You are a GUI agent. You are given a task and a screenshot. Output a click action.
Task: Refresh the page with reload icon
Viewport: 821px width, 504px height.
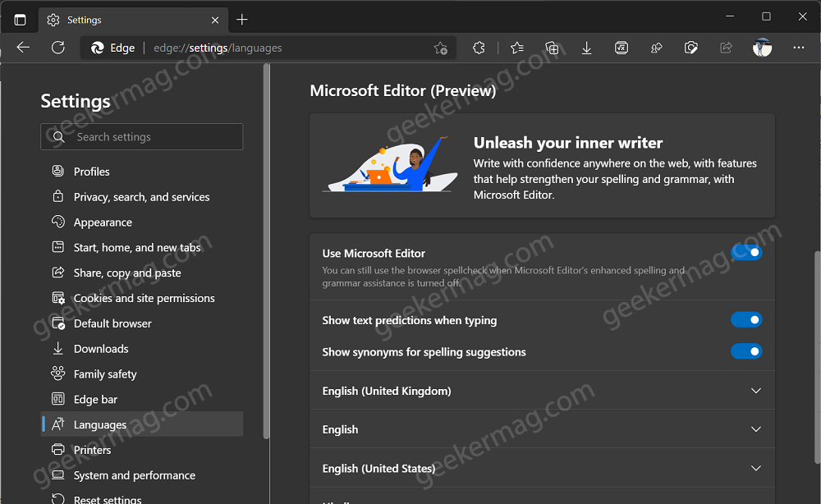pyautogui.click(x=58, y=48)
